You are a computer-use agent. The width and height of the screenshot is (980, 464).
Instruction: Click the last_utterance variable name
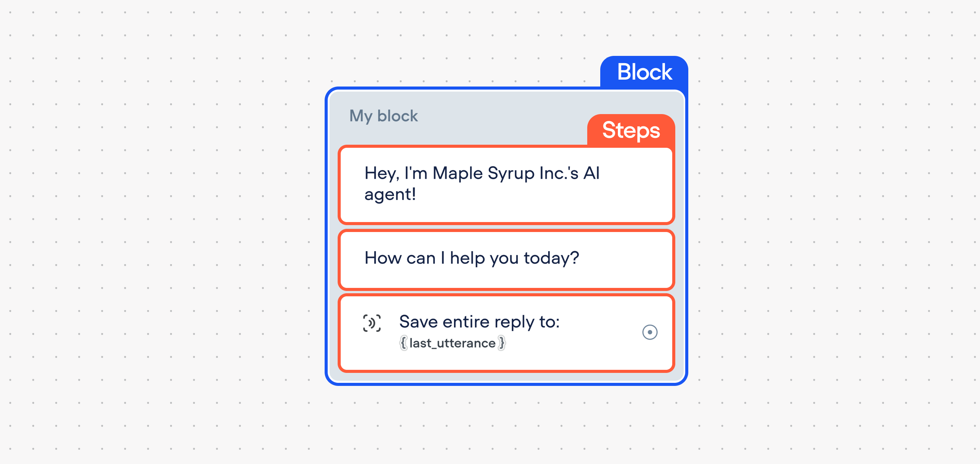tap(452, 343)
